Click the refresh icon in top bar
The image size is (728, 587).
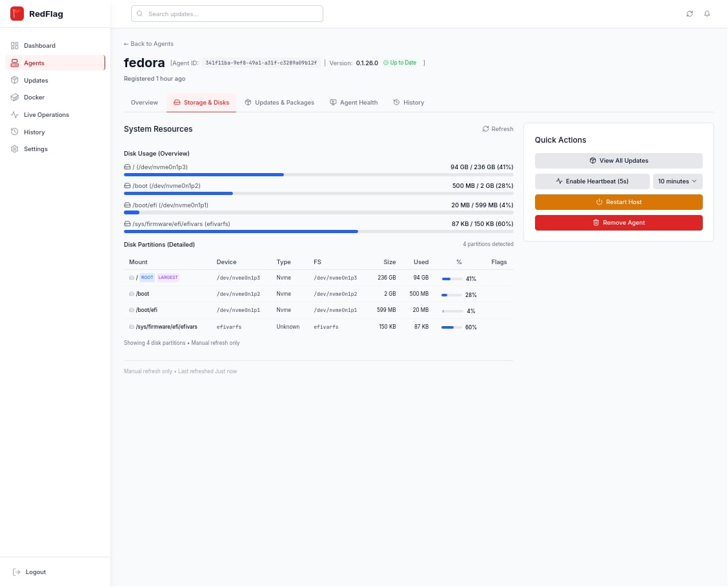[x=690, y=14]
